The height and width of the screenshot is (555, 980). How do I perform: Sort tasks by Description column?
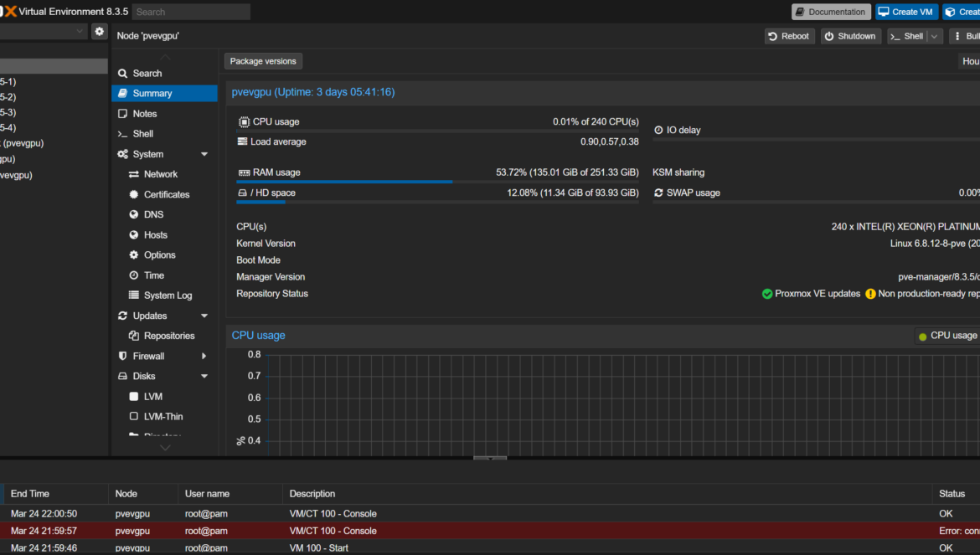point(607,494)
